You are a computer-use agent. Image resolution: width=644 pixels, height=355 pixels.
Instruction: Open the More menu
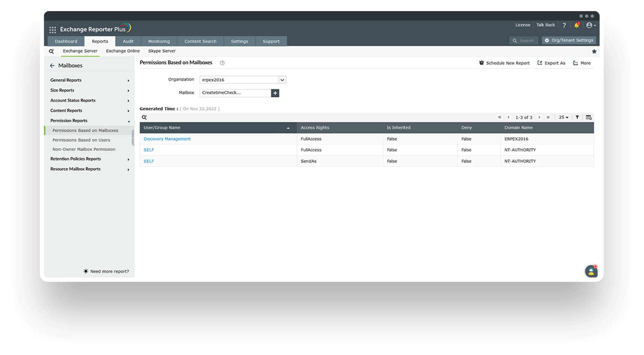[582, 63]
